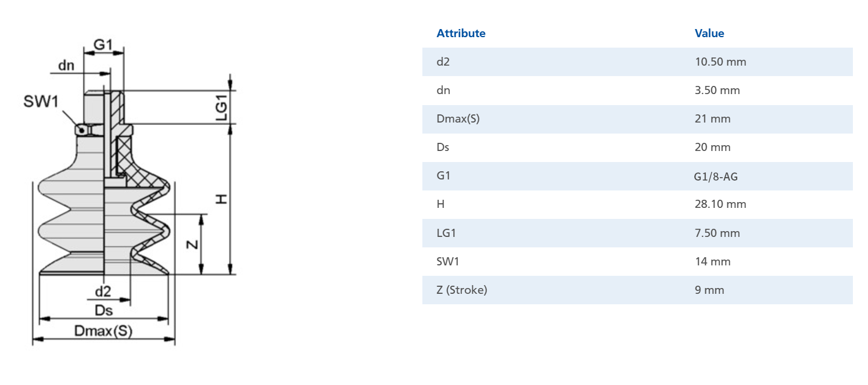Select the Ds dimension label in drawing
Image resolution: width=868 pixels, height=385 pixels.
click(x=103, y=311)
